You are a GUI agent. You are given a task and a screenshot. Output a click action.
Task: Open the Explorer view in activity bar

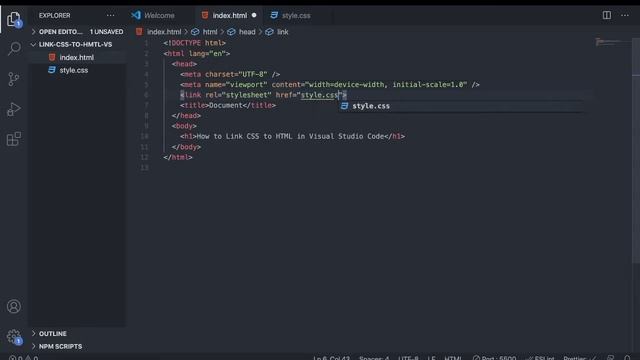pos(14,19)
